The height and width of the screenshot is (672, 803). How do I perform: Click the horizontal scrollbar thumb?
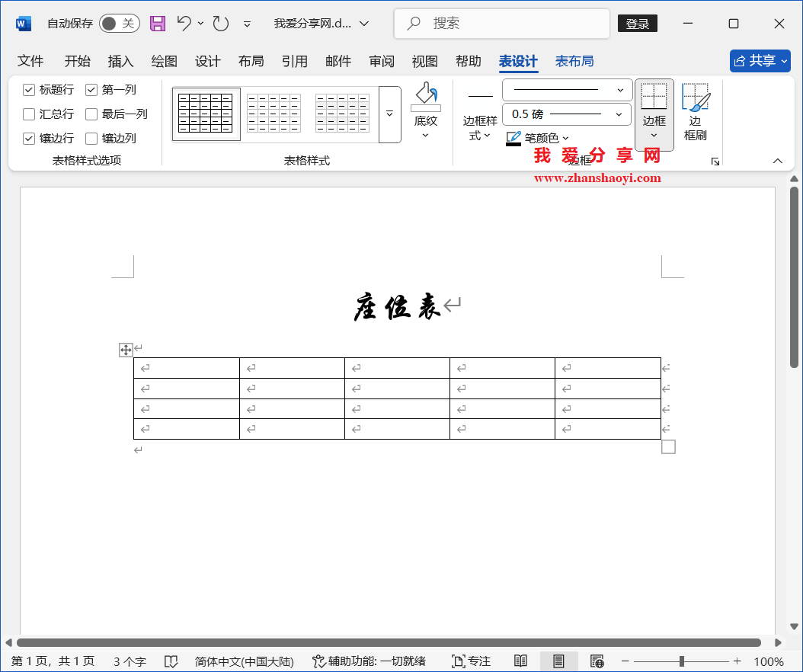389,642
